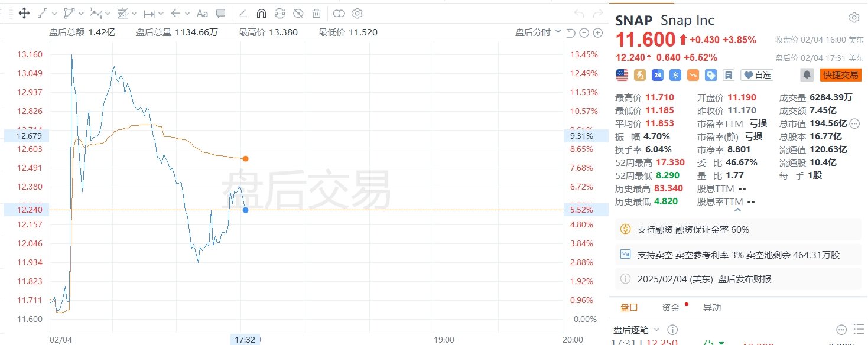Screen dimensions: 868x345
Task: Open chart settings gear in toolbar
Action: pos(357,13)
